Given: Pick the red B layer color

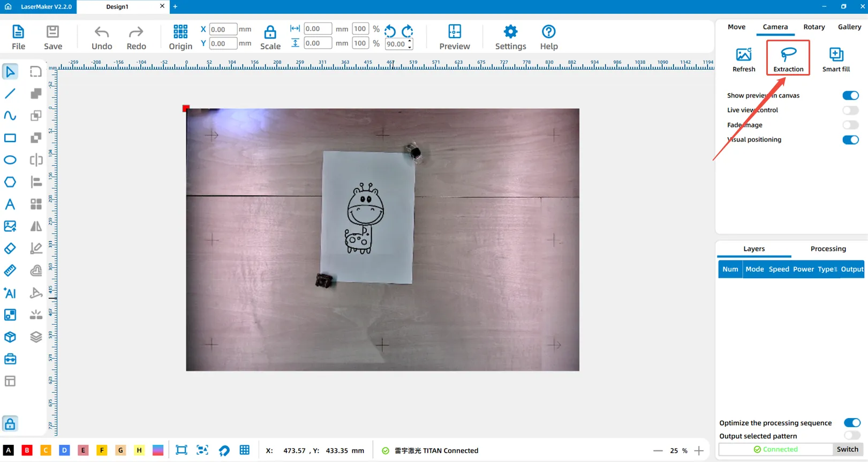Looking at the screenshot, I should coord(27,450).
